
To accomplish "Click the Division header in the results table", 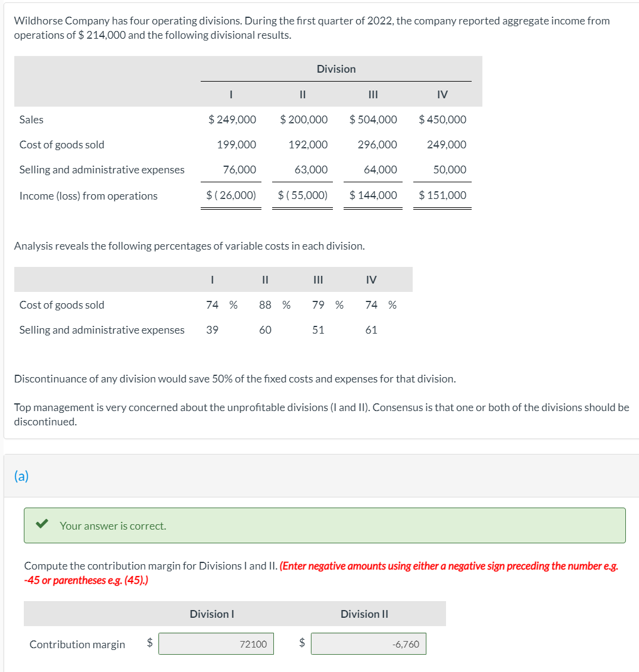I will 336,69.
